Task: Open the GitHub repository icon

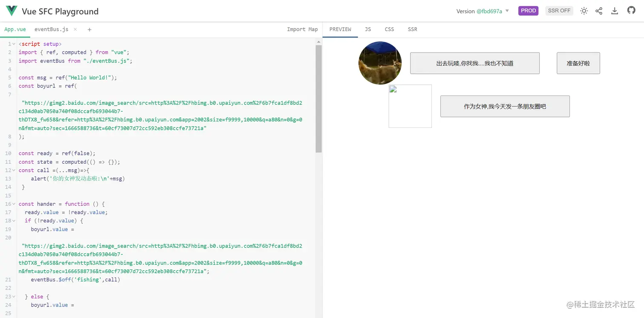Action: (631, 11)
